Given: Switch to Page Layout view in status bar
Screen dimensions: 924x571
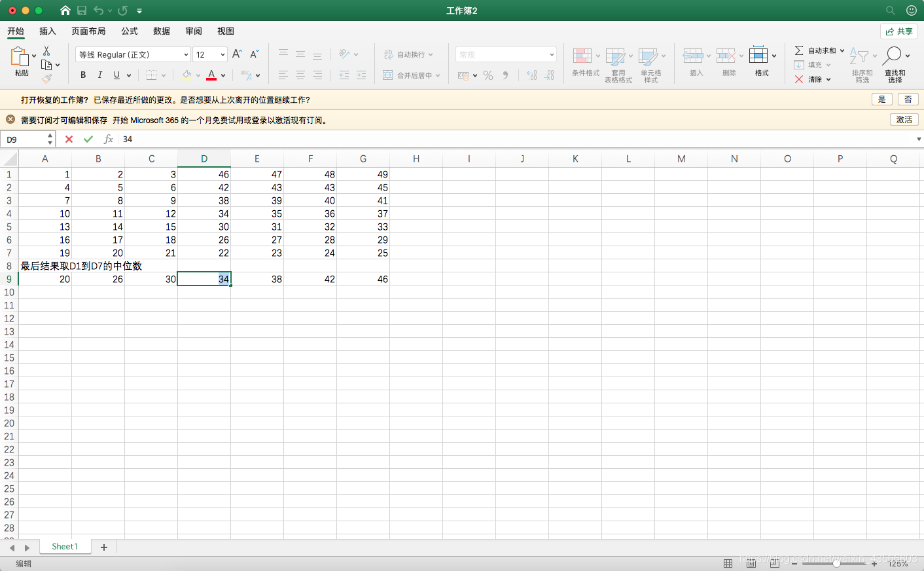Looking at the screenshot, I should pyautogui.click(x=751, y=563).
